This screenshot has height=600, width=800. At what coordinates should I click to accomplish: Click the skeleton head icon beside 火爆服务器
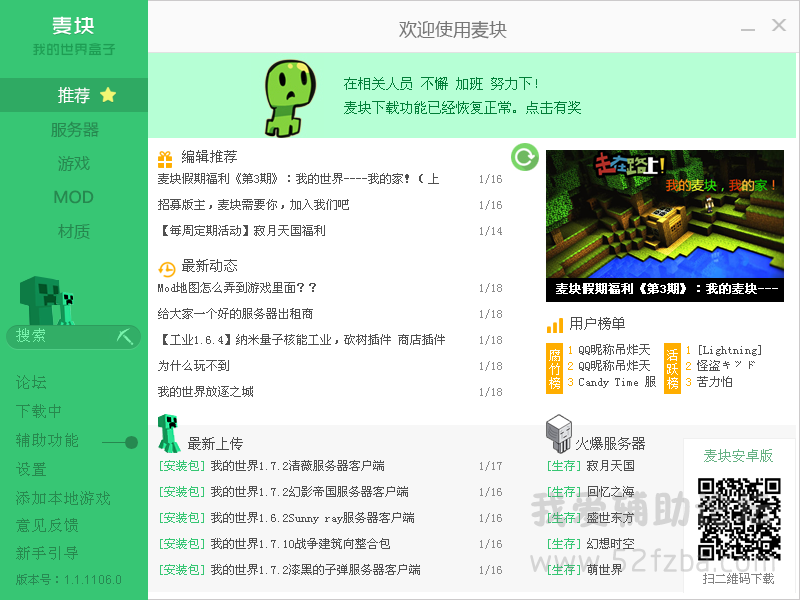point(559,434)
